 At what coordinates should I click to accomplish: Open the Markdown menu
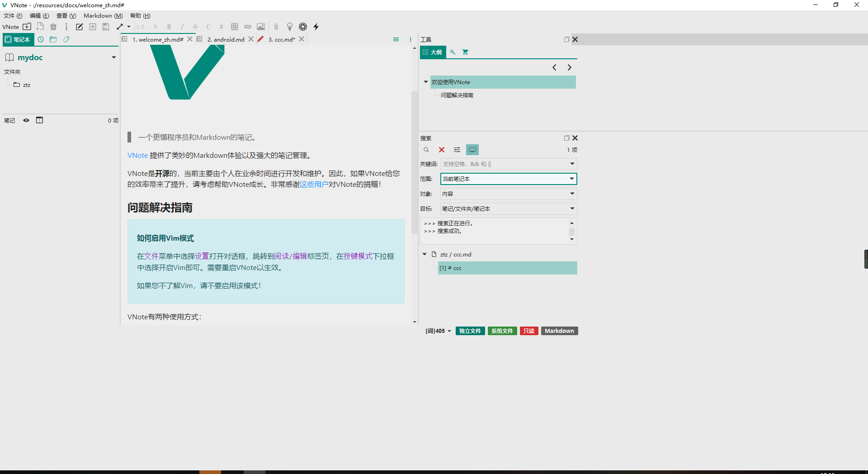coord(103,16)
